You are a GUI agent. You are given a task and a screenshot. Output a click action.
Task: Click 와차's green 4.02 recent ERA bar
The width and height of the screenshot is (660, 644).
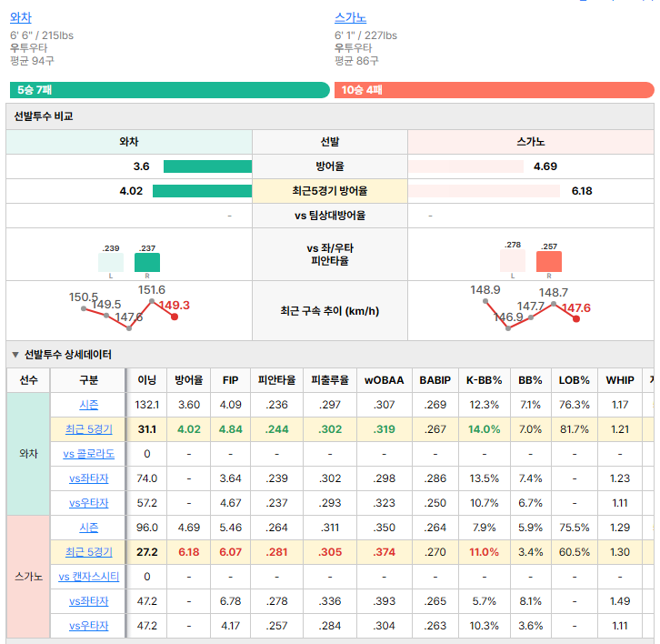click(202, 191)
